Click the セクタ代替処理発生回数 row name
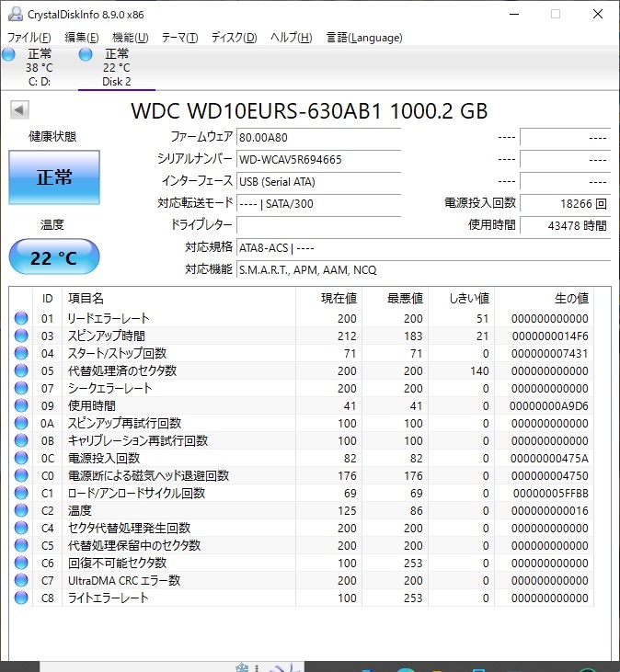 (x=129, y=528)
